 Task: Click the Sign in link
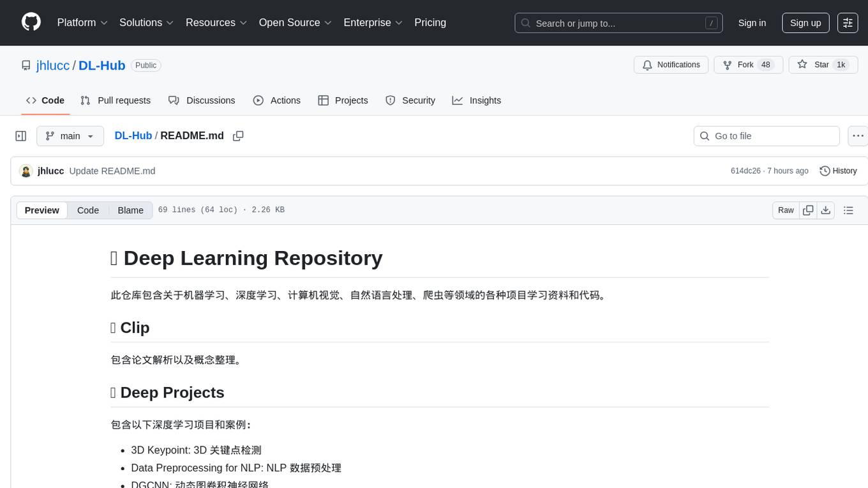coord(752,23)
